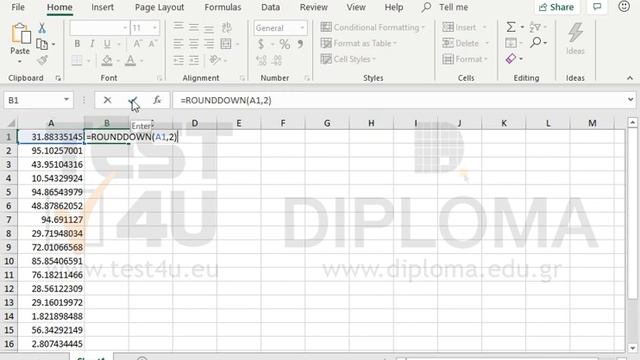The width and height of the screenshot is (640, 360).
Task: Align text right
Action: 209,44
